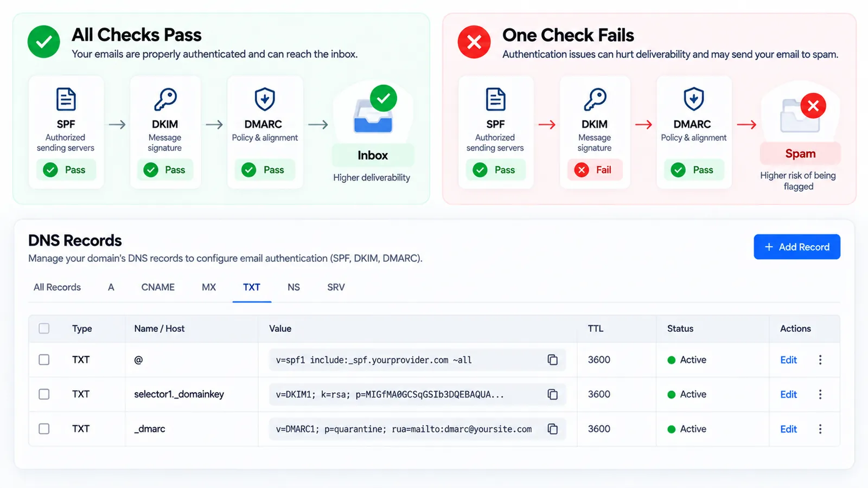The height and width of the screenshot is (488, 868).
Task: Check the box for the @ TXT record
Action: pyautogui.click(x=44, y=360)
